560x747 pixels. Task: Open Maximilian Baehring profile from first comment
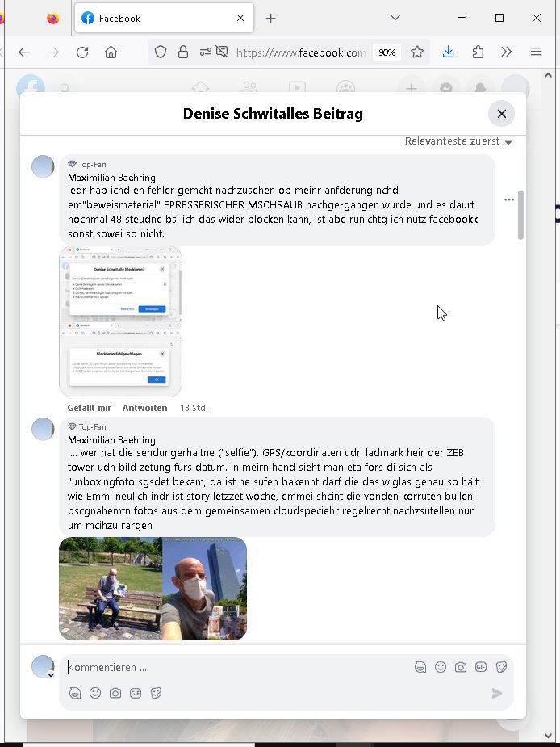[x=111, y=178]
